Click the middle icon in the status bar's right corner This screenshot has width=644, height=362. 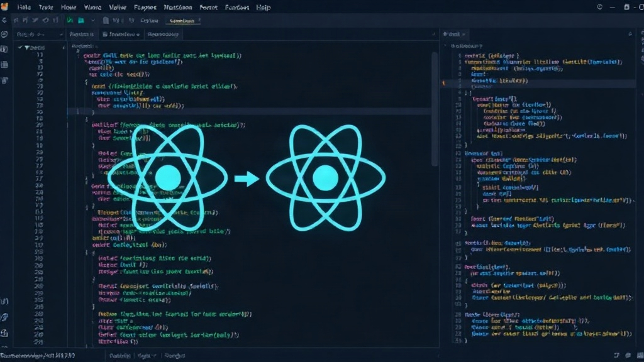click(628, 356)
